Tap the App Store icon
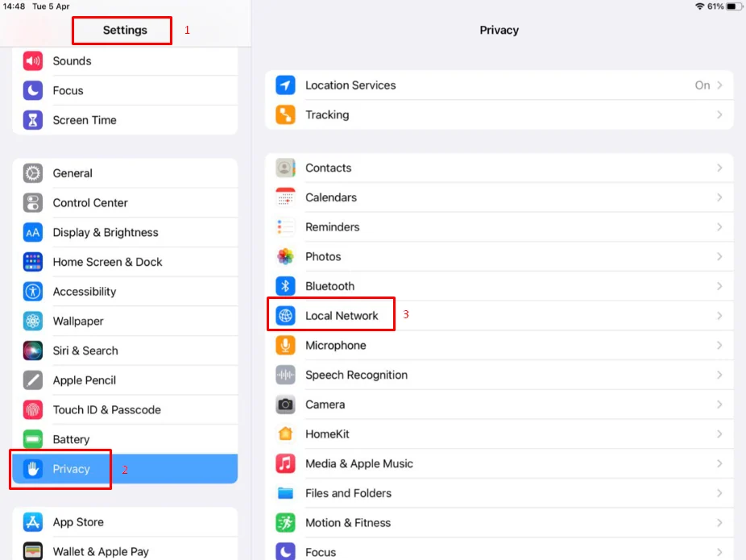 pos(33,522)
